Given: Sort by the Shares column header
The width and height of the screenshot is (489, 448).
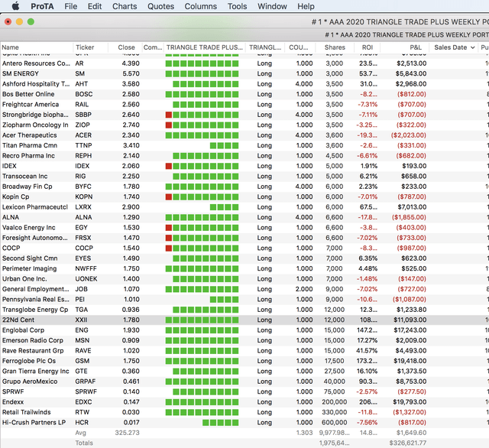Looking at the screenshot, I should pyautogui.click(x=335, y=47).
